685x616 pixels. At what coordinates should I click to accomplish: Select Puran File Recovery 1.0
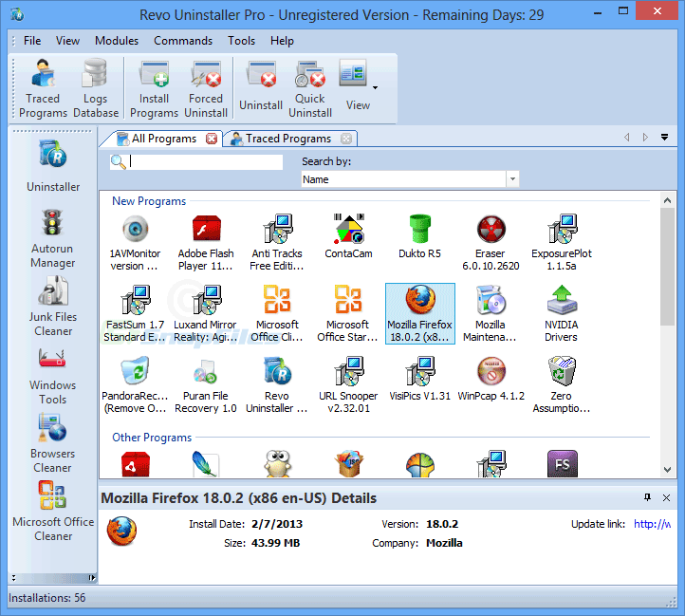[x=206, y=384]
